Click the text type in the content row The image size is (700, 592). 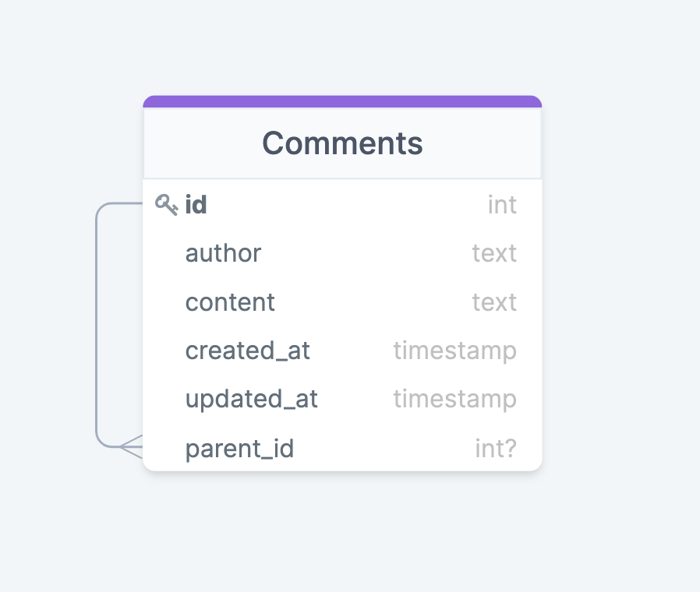[x=494, y=302]
